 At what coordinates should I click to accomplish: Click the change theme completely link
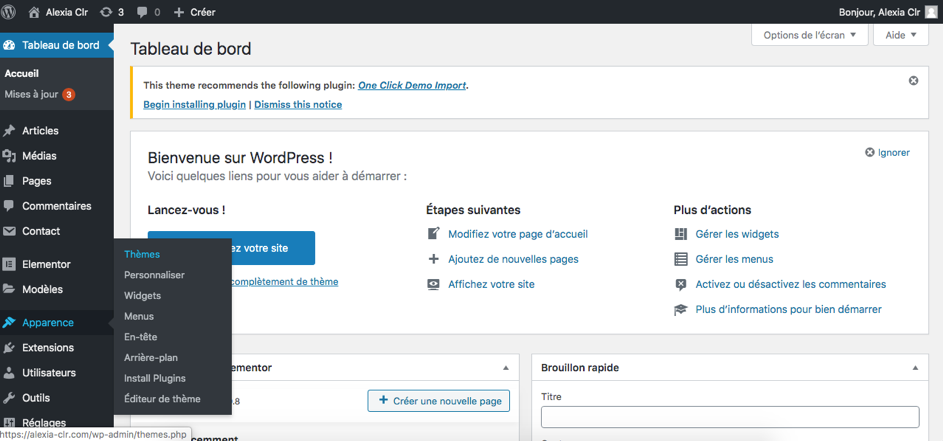click(x=284, y=282)
